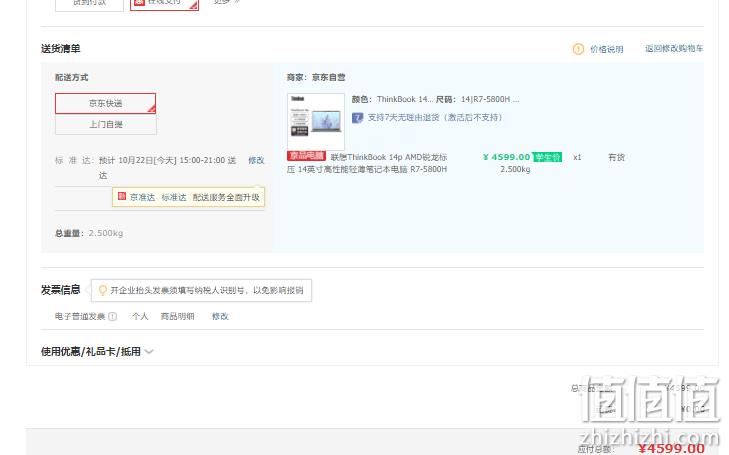The width and height of the screenshot is (729, 455).
Task: Select 京东快递 delivery option
Action: click(x=106, y=103)
